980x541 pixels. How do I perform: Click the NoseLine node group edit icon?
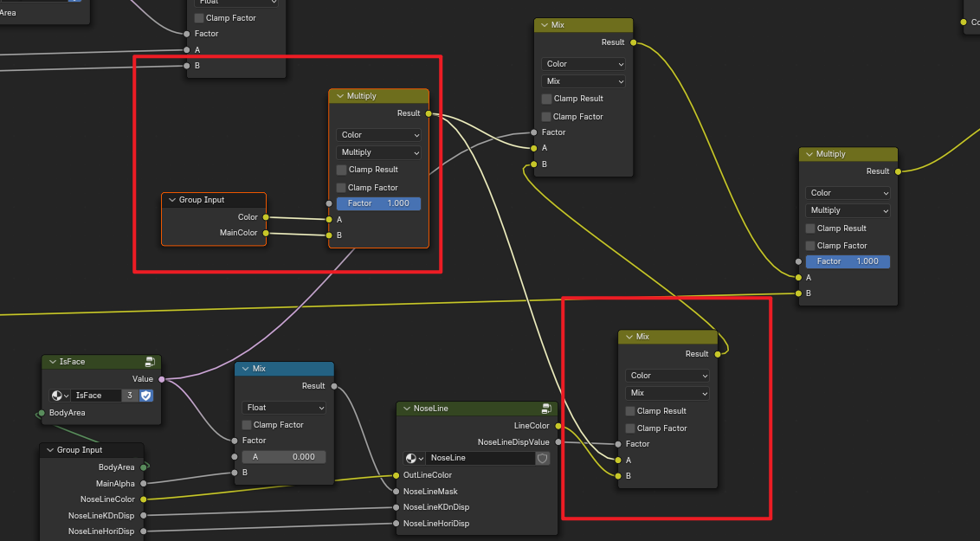coord(546,409)
